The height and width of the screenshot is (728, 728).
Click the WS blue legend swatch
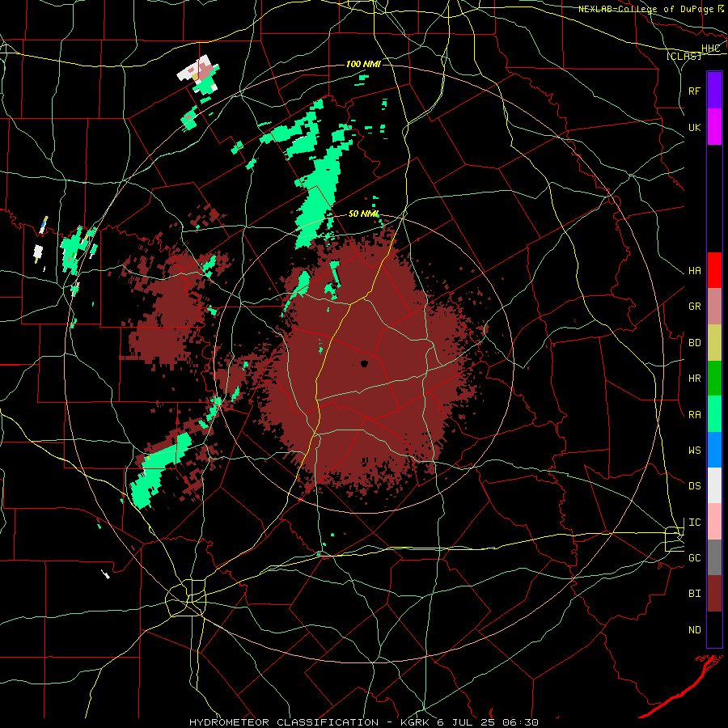714,450
